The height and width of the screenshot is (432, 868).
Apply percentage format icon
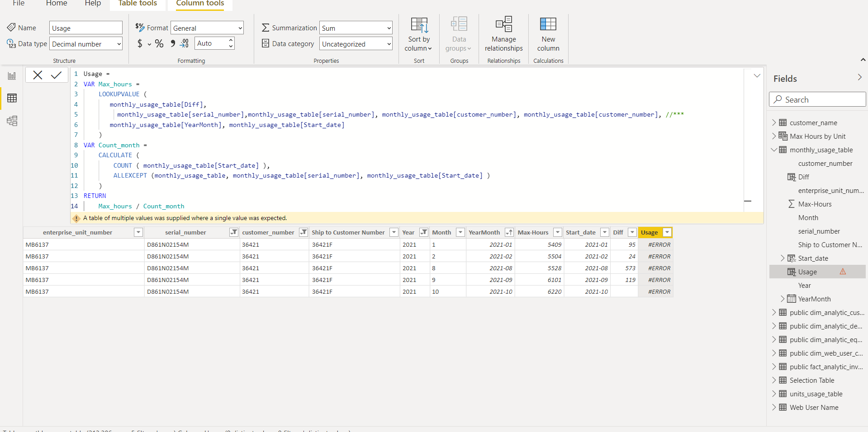(159, 43)
